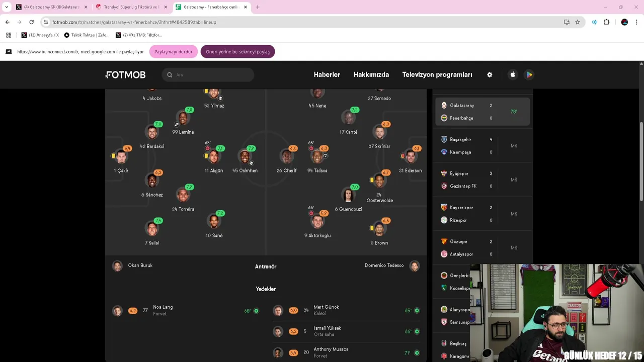Open substitute Noa Lang's profile
Image resolution: width=644 pixels, height=362 pixels.
point(186,311)
